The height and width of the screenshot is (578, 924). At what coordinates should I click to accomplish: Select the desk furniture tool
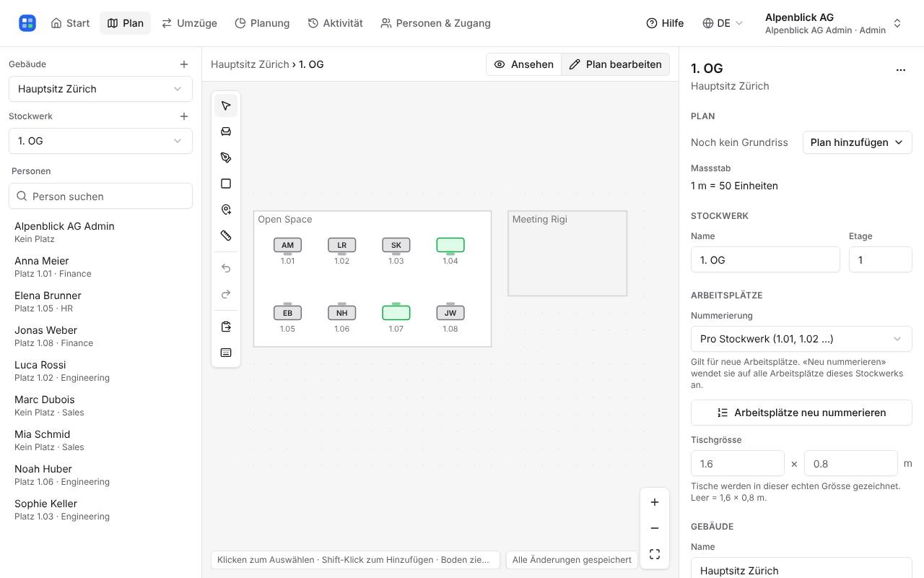coord(226,131)
